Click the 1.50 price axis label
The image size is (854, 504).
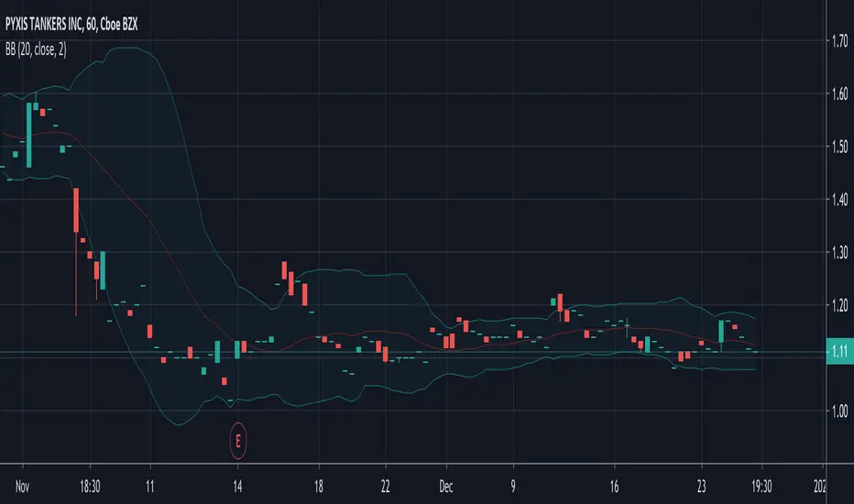840,147
